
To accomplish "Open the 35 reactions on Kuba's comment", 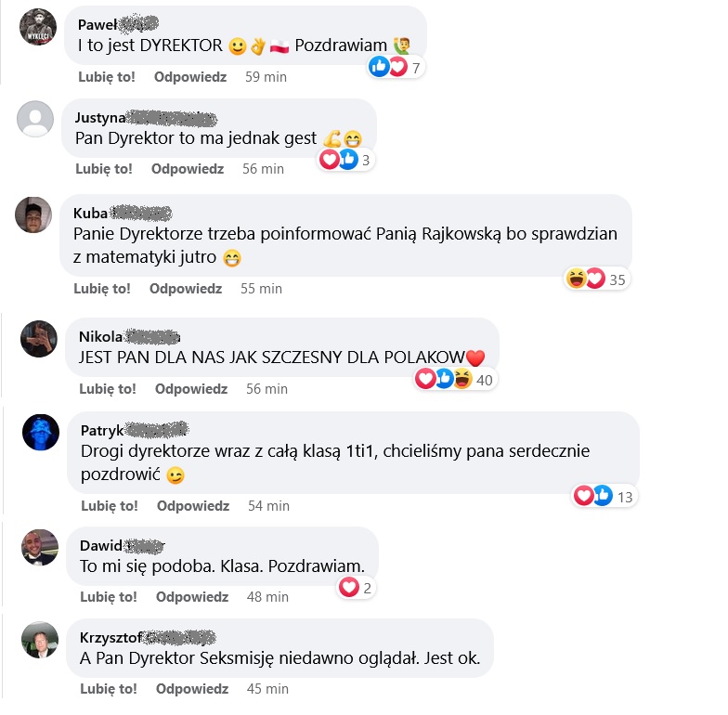I will coord(597,279).
